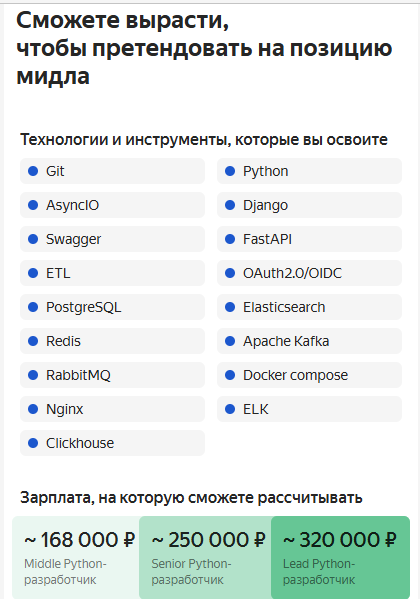This screenshot has height=599, width=420.
Task: Click the Git technology chip
Action: (112, 171)
